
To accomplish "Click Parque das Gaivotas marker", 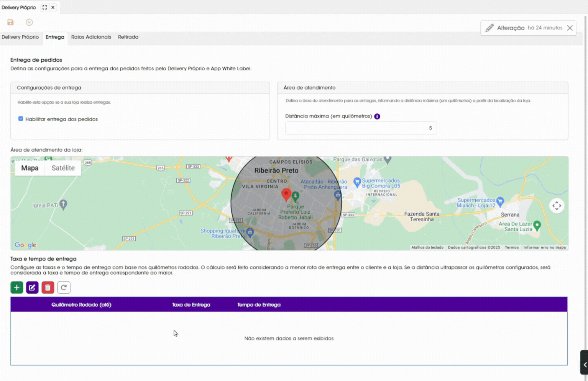I will (x=388, y=159).
